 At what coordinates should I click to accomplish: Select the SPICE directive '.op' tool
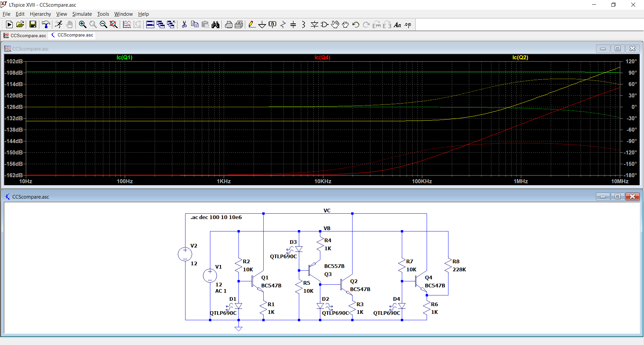click(408, 24)
